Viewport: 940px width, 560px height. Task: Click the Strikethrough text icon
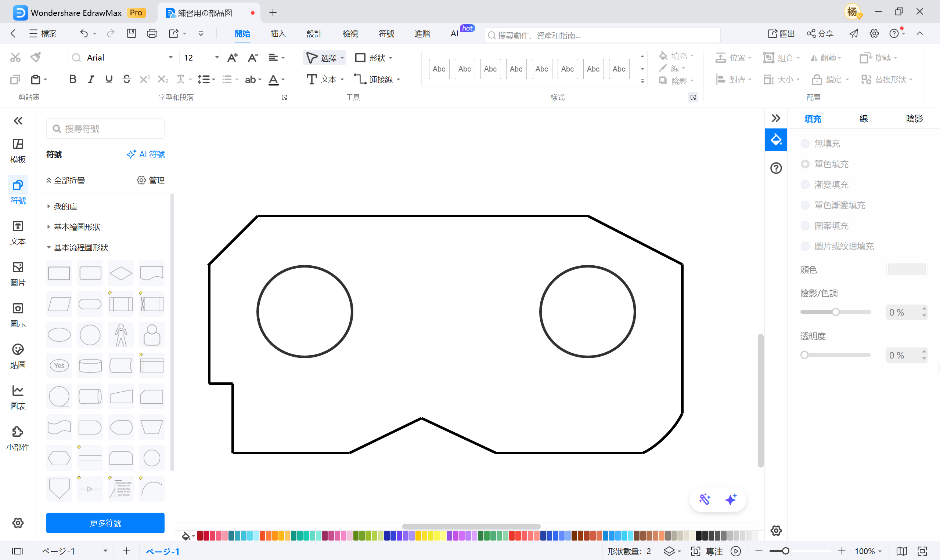click(x=127, y=79)
